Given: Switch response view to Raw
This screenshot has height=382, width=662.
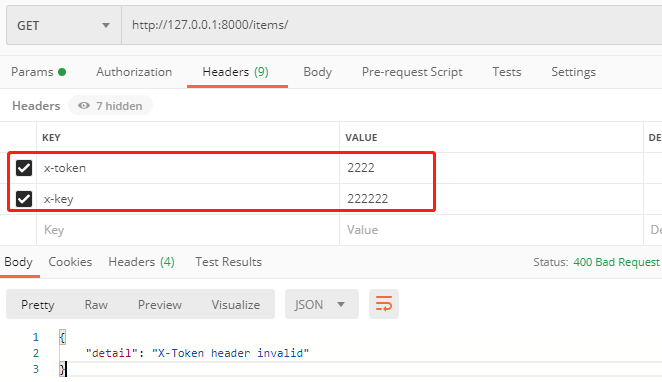Looking at the screenshot, I should coord(96,305).
